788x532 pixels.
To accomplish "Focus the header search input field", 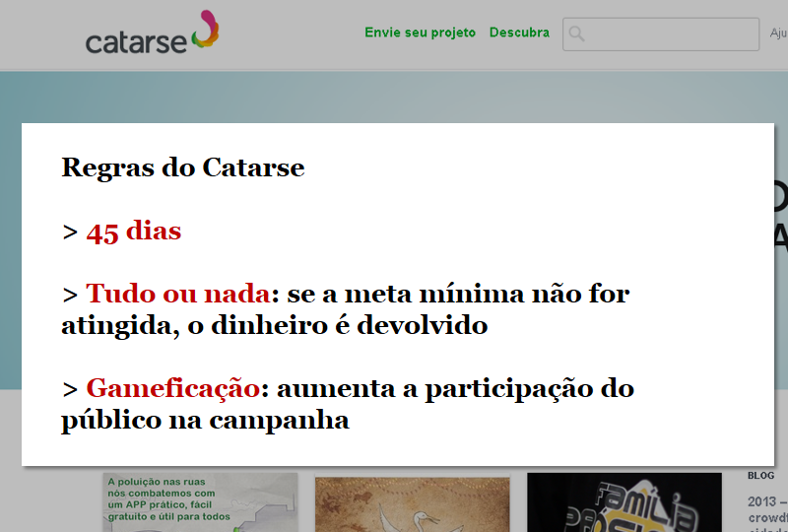I will tap(661, 34).
